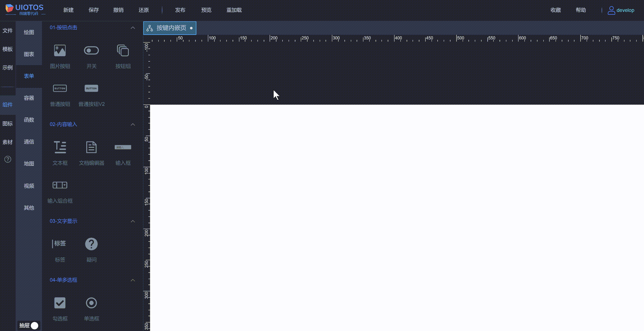Open the 文件 sidebar tab

coord(8,31)
